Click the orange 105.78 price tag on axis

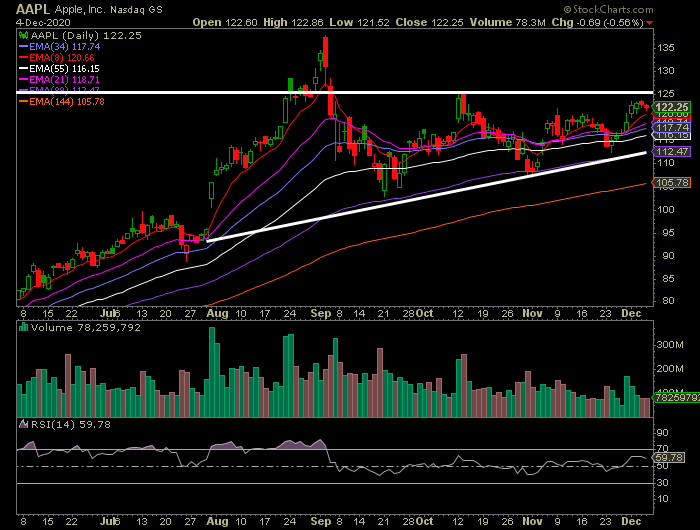click(x=672, y=183)
